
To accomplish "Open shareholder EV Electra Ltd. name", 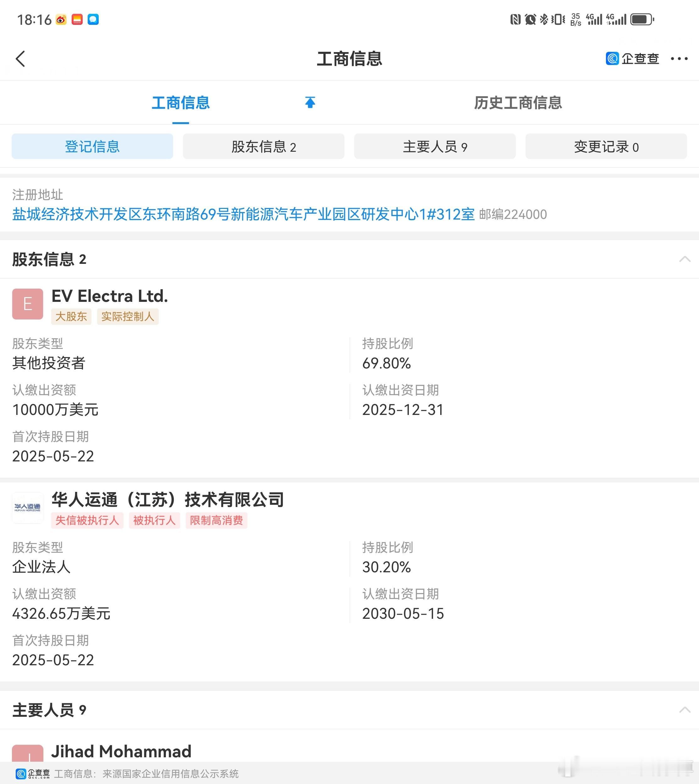I will point(110,296).
